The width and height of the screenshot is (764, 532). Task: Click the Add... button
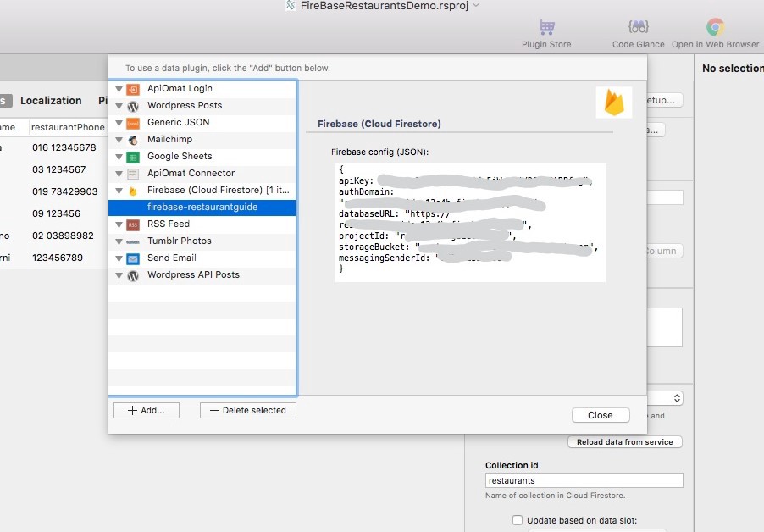(147, 410)
